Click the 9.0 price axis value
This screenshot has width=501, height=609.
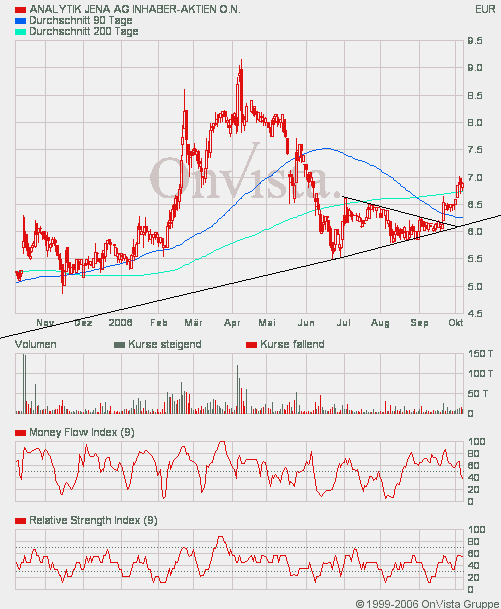[475, 68]
